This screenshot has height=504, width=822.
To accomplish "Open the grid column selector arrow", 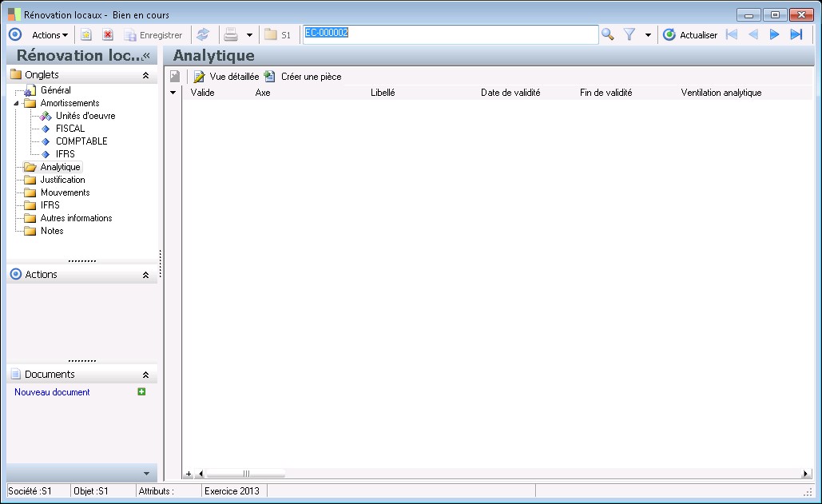I will [173, 93].
